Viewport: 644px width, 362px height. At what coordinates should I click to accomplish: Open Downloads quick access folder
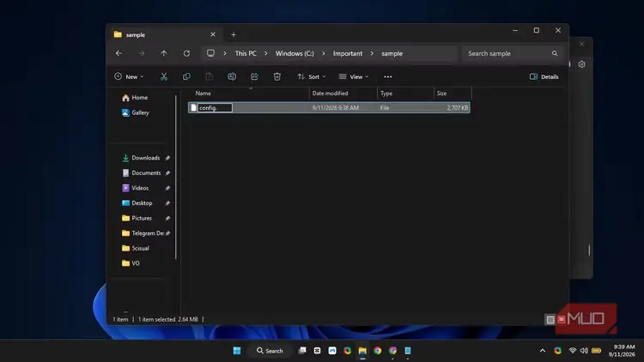[142, 158]
